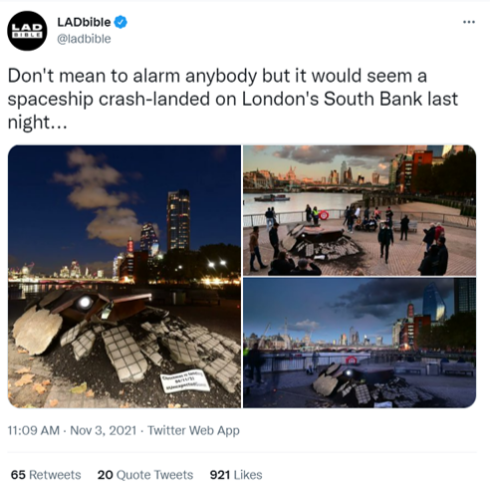Open the three-dot more options menu

[469, 22]
